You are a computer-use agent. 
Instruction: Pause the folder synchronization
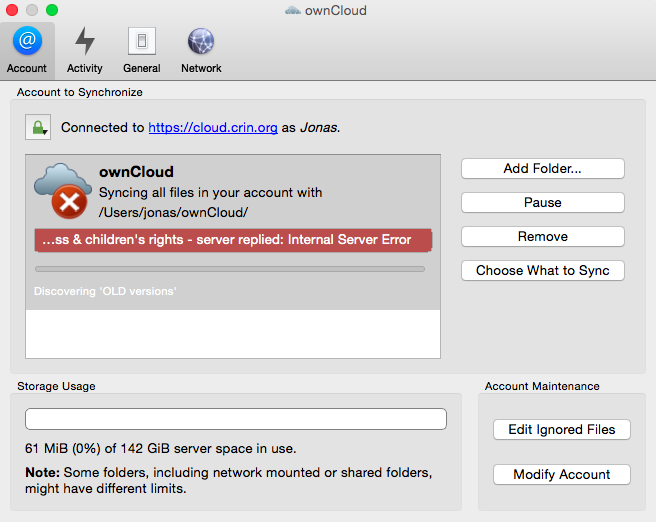coord(543,202)
